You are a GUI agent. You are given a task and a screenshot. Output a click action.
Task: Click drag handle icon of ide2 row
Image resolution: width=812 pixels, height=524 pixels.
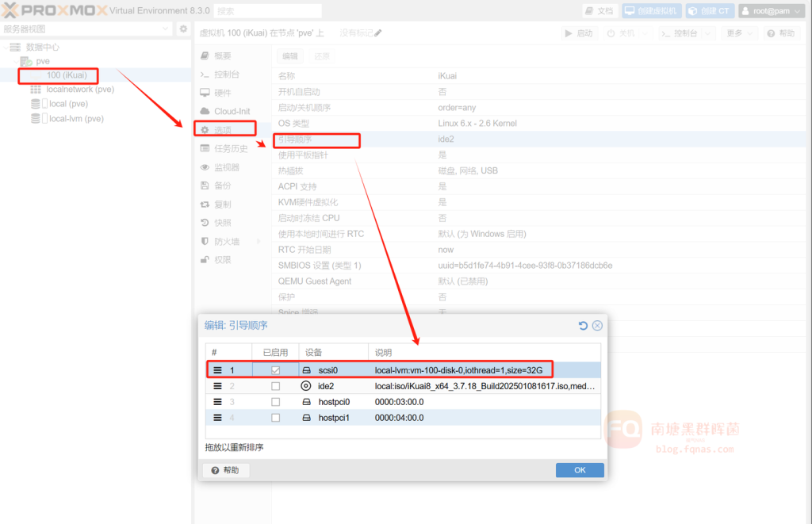point(218,386)
